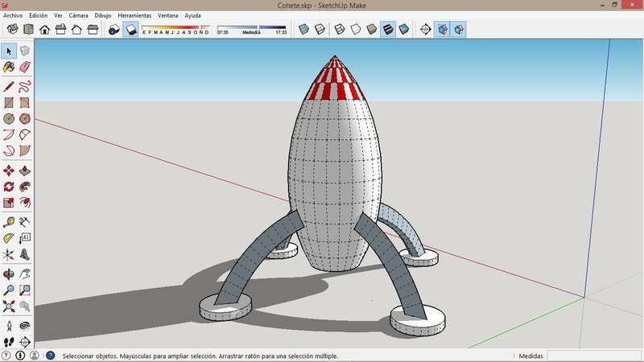Select the Eraser tool
The height and width of the screenshot is (362, 644).
[x=25, y=68]
